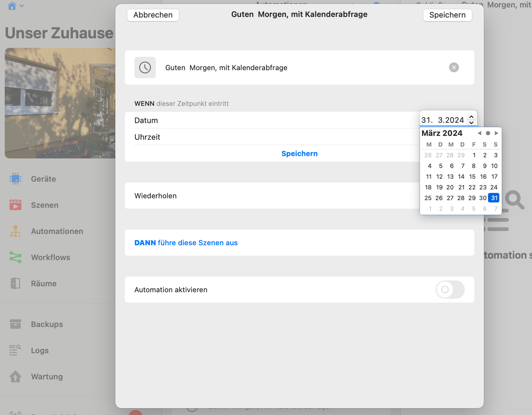Clear the automation name field
The image size is (532, 415).
point(454,67)
